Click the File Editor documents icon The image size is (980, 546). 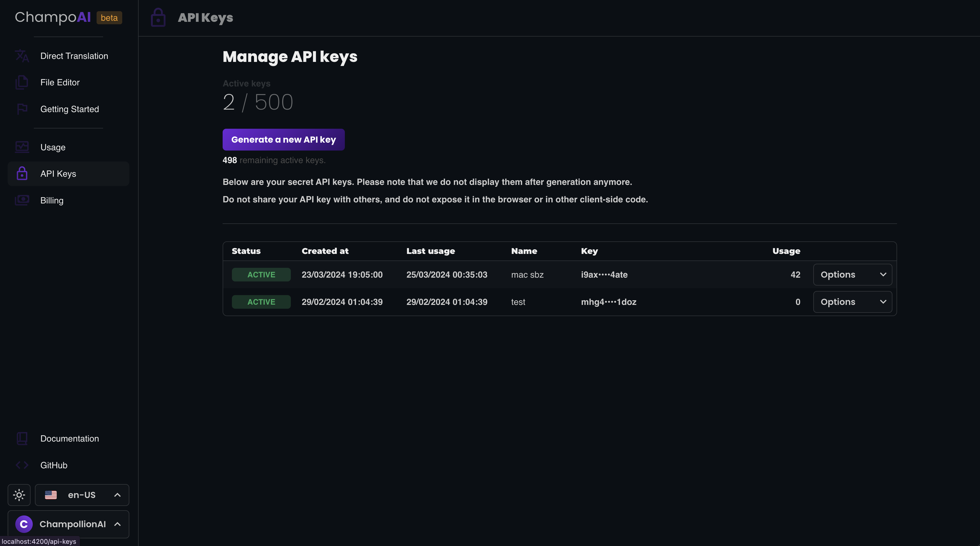pyautogui.click(x=22, y=83)
